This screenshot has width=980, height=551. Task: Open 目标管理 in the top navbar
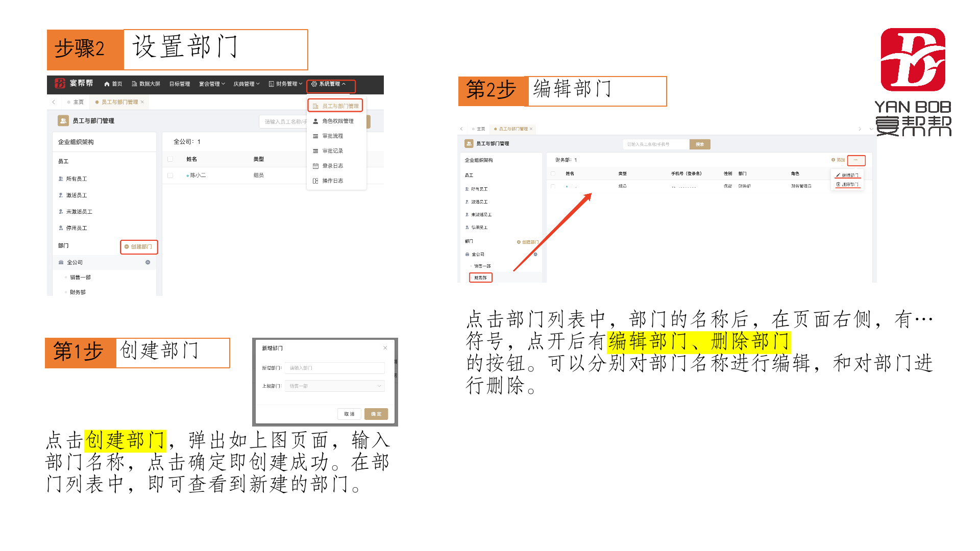pos(180,84)
